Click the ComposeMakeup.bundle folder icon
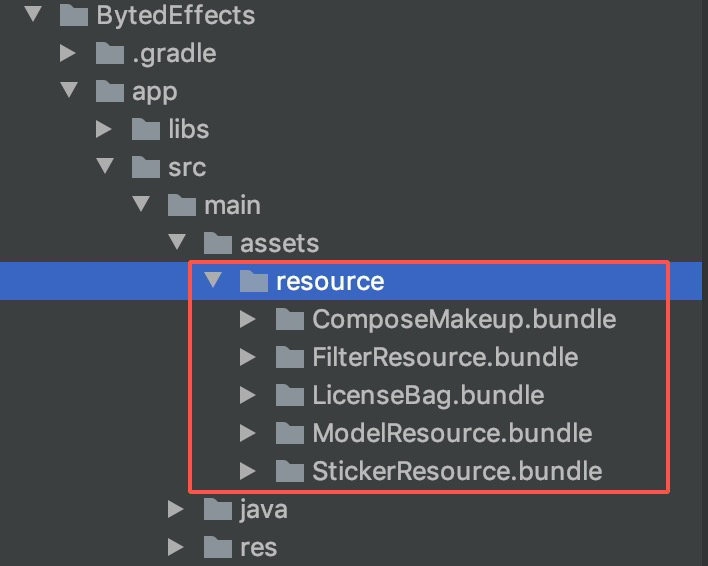This screenshot has height=566, width=708. coord(289,319)
